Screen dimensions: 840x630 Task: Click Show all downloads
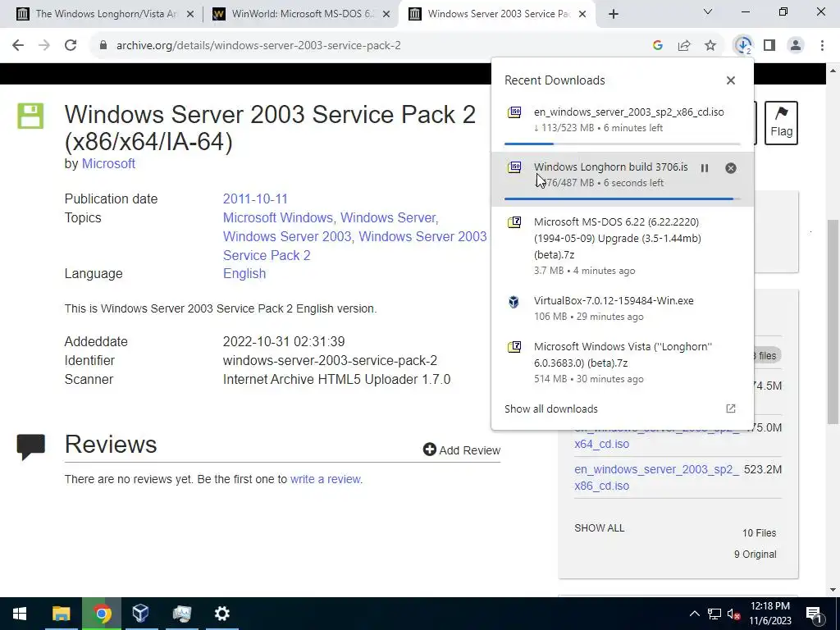click(x=550, y=409)
